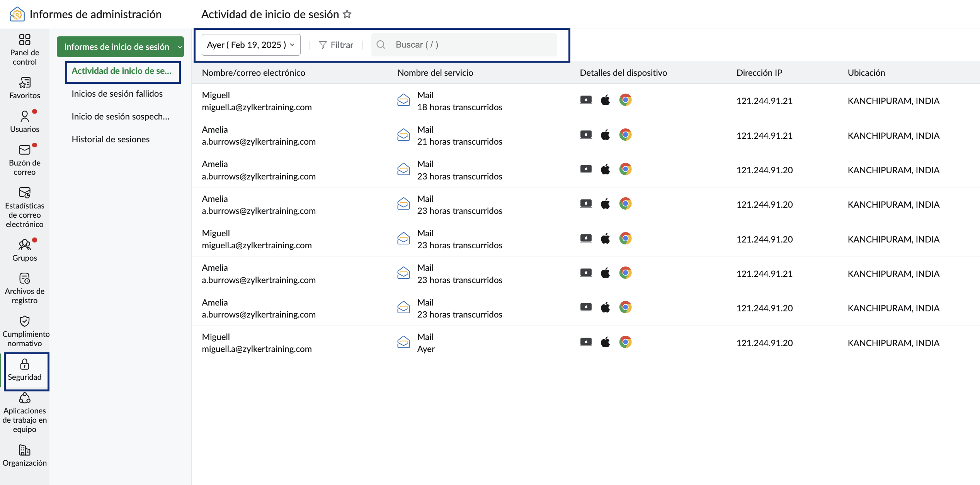Image resolution: width=980 pixels, height=485 pixels.
Task: Open Estadísticas de correo electrónico
Action: click(24, 207)
